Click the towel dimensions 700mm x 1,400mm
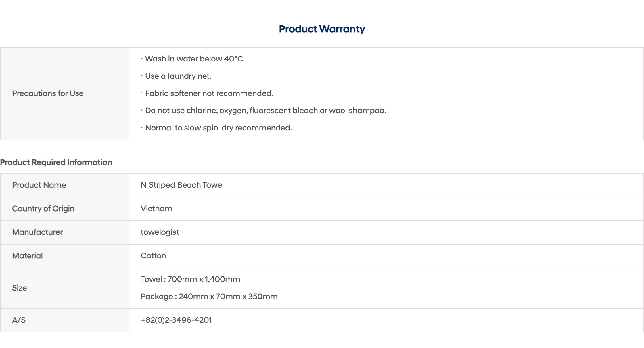The height and width of the screenshot is (348, 644). 204,279
